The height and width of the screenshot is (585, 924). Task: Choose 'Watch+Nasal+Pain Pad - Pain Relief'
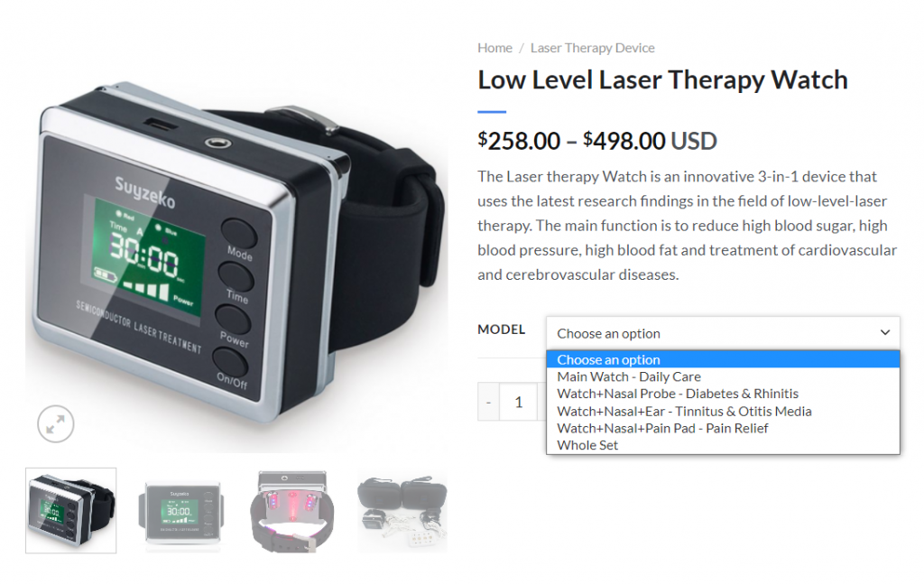click(723, 428)
